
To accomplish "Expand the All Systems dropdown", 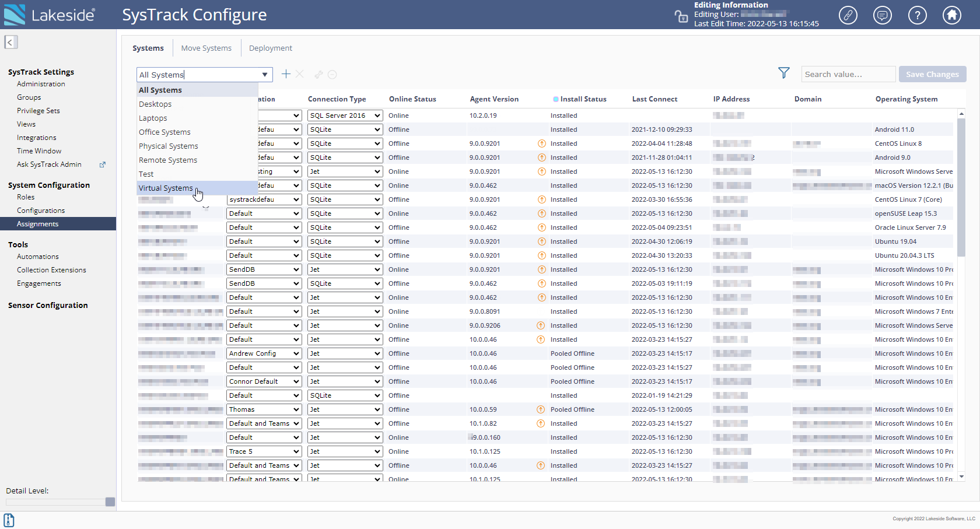I will (264, 74).
